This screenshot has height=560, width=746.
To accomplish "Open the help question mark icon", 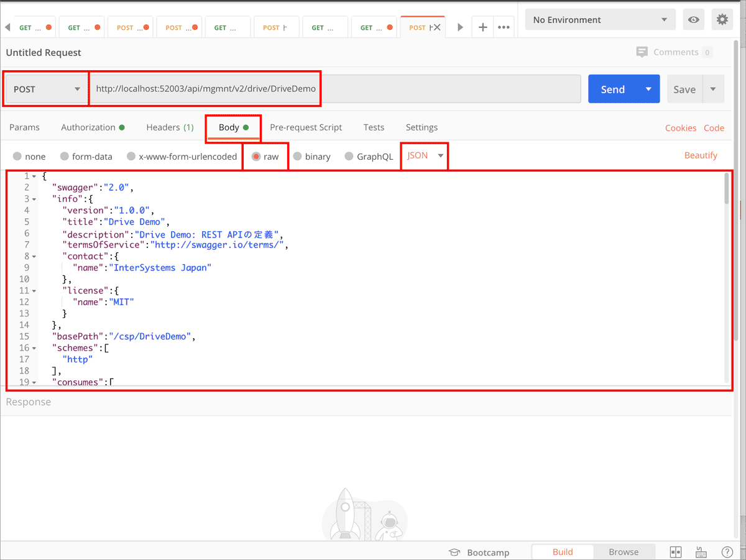I will coord(727,552).
